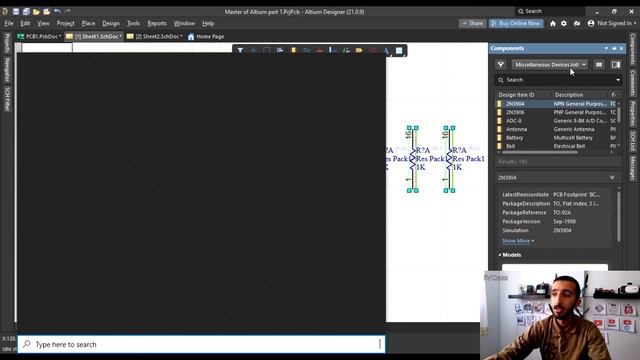
Task: Open the Selection Filter in the active bar
Action: (240, 51)
